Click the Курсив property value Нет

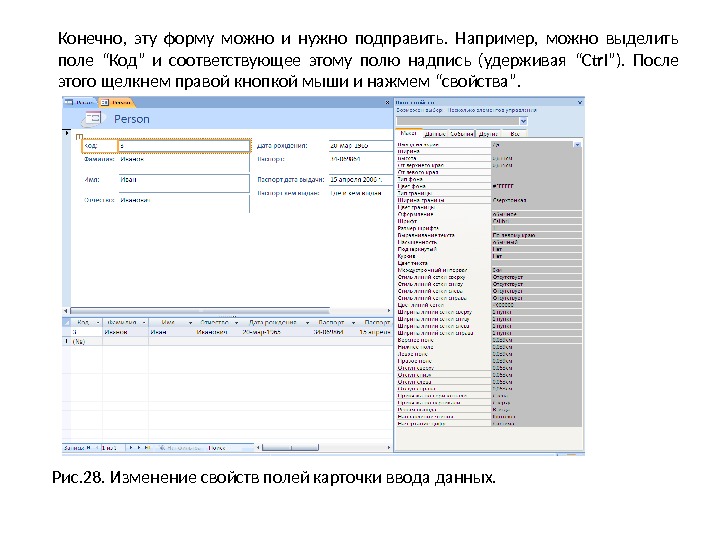point(536,256)
